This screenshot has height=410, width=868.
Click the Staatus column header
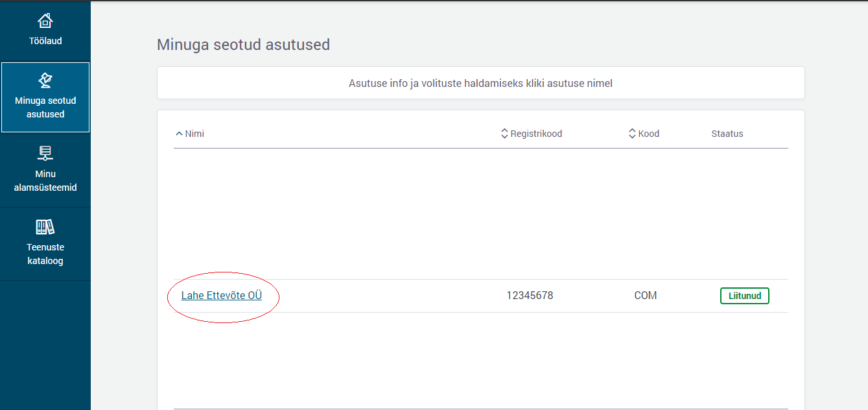pos(727,134)
